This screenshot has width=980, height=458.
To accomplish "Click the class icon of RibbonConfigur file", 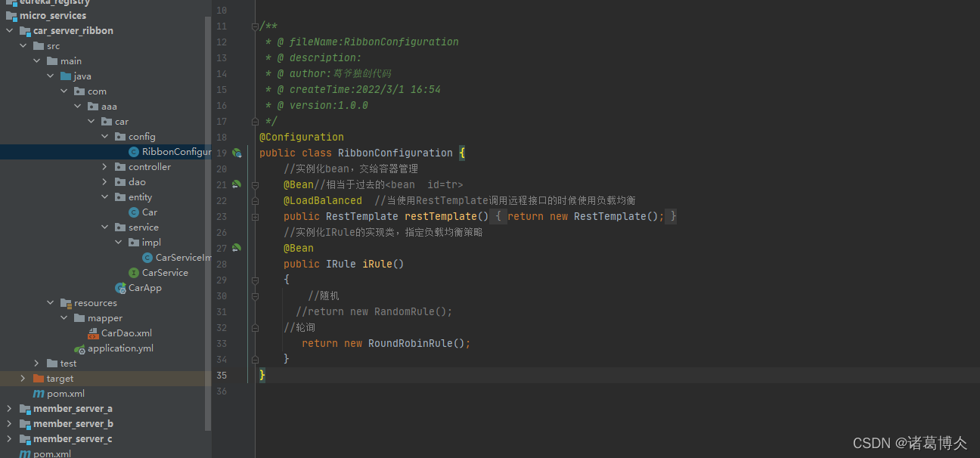I will coord(134,152).
